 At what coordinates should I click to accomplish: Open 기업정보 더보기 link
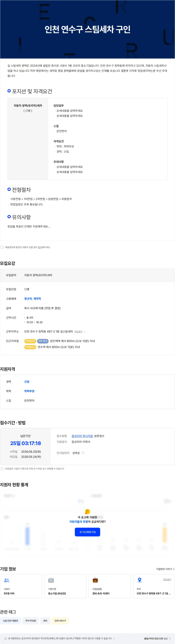pos(165,569)
